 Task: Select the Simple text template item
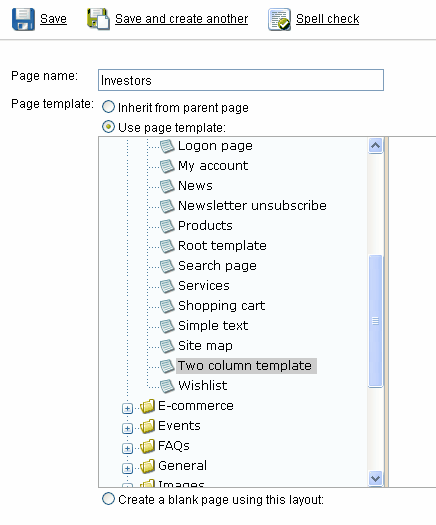click(213, 326)
